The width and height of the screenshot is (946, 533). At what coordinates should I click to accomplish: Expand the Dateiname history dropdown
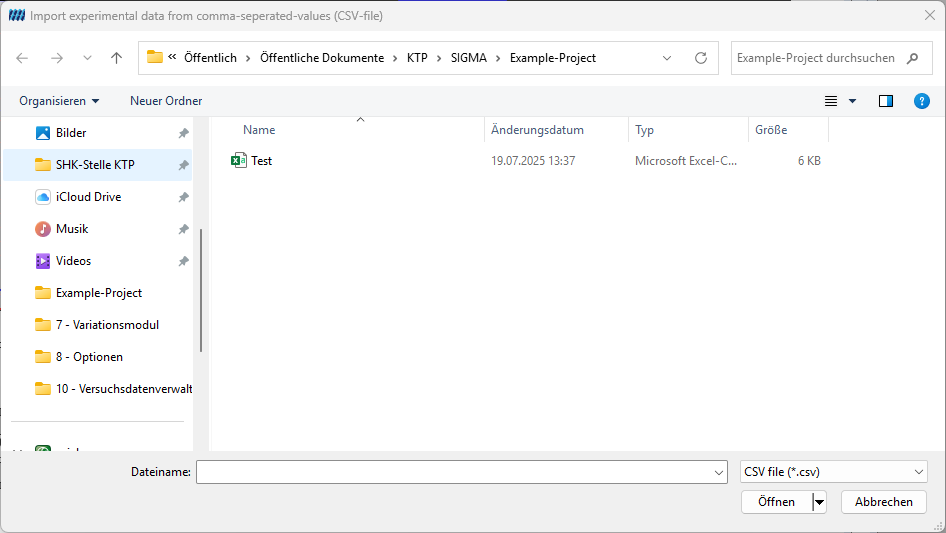[719, 473]
